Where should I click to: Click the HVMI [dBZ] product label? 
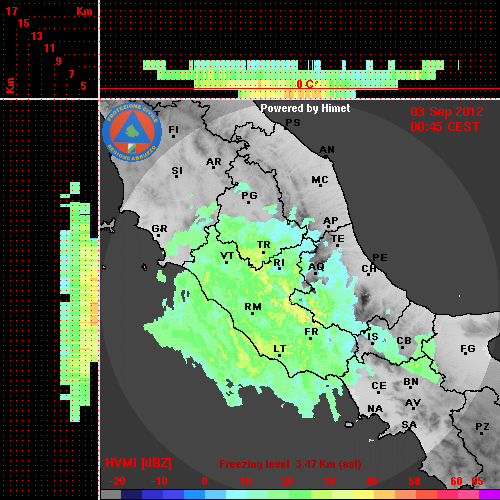click(x=138, y=463)
